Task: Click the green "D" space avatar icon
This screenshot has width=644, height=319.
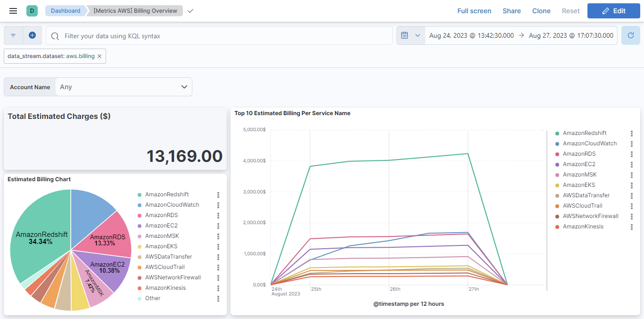Action: tap(31, 10)
